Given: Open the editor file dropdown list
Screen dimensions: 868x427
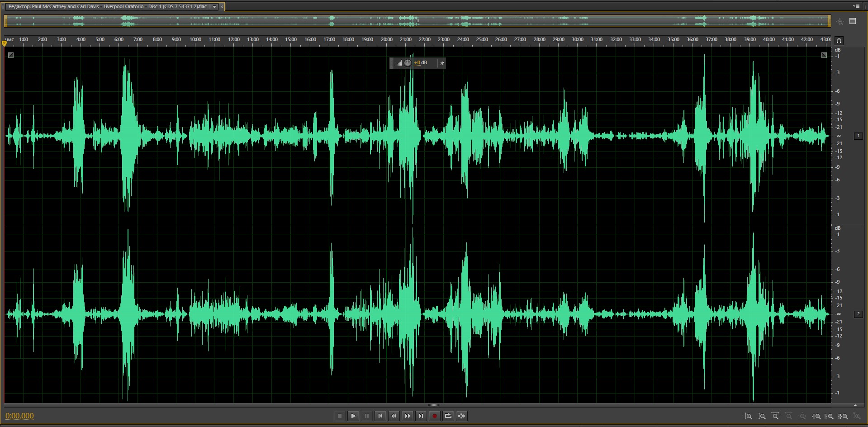Looking at the screenshot, I should pos(214,7).
